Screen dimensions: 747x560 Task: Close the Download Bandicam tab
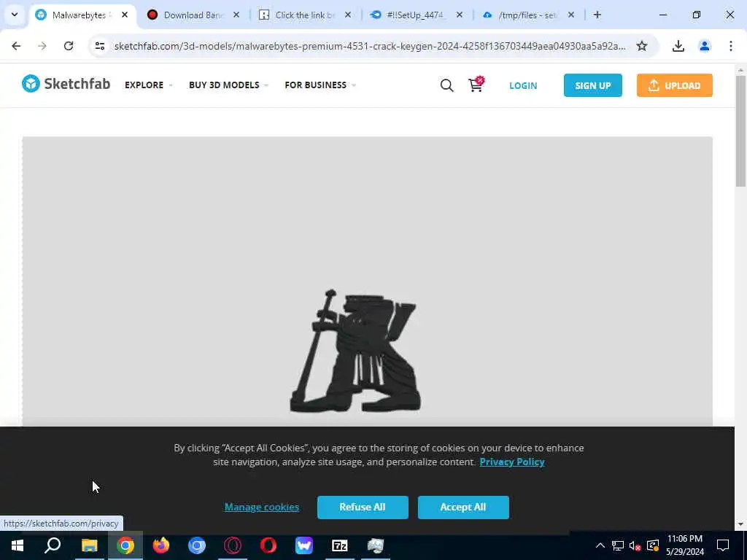pos(236,15)
